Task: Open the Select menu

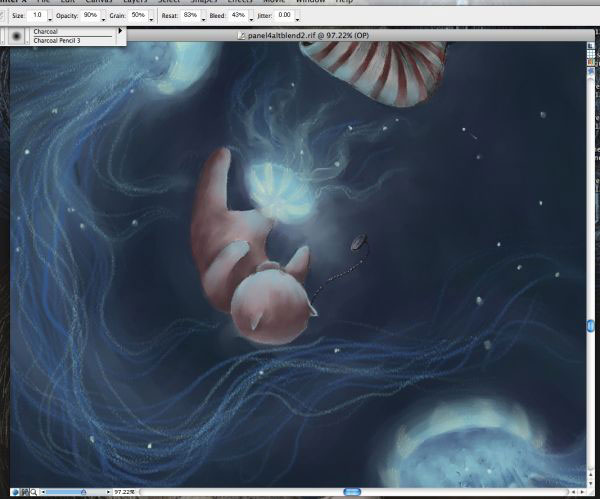Action: (169, 1)
